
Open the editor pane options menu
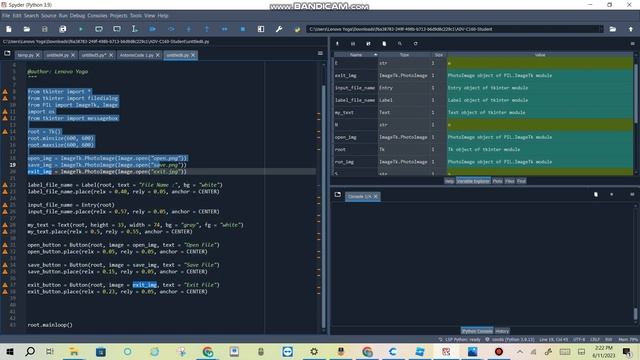320,53
